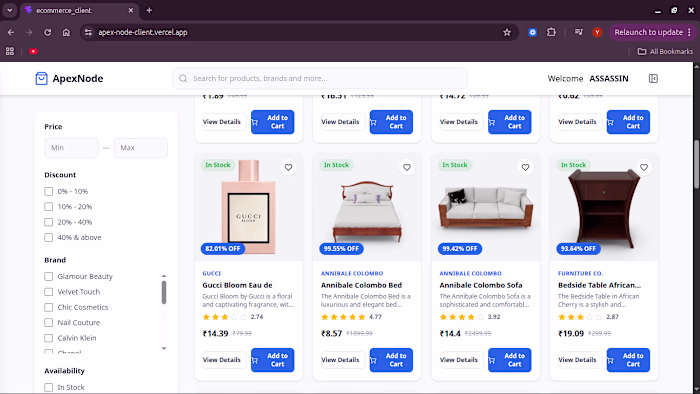Wishlist the Bedside Table African Cherry
This screenshot has height=394, width=700.
pyautogui.click(x=644, y=167)
